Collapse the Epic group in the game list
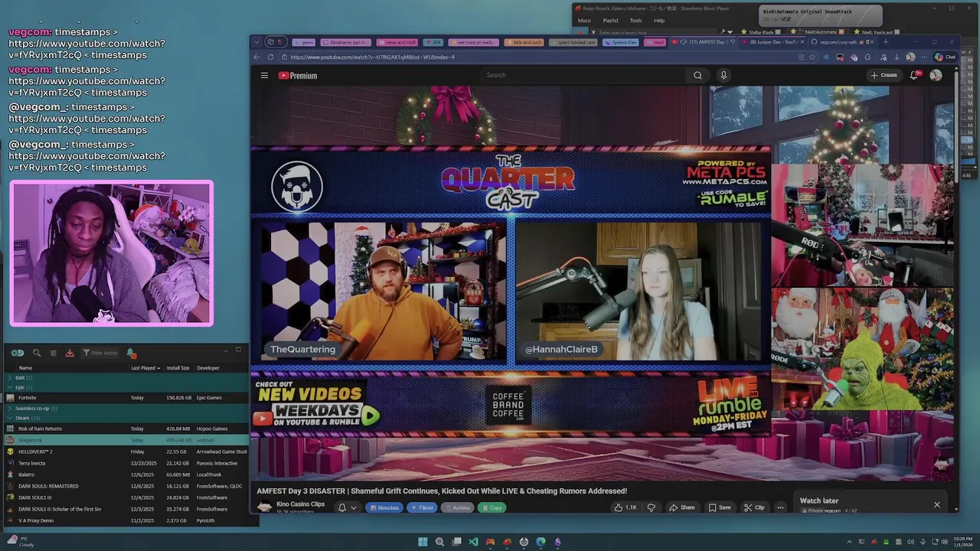This screenshot has height=551, width=980. tap(9, 387)
